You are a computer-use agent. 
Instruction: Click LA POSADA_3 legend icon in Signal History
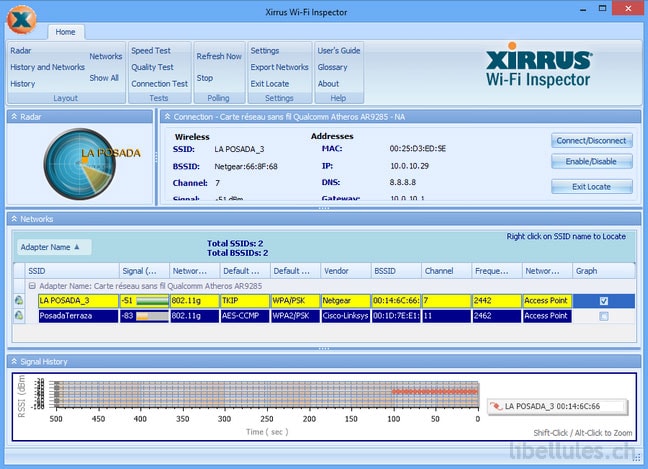[x=496, y=407]
